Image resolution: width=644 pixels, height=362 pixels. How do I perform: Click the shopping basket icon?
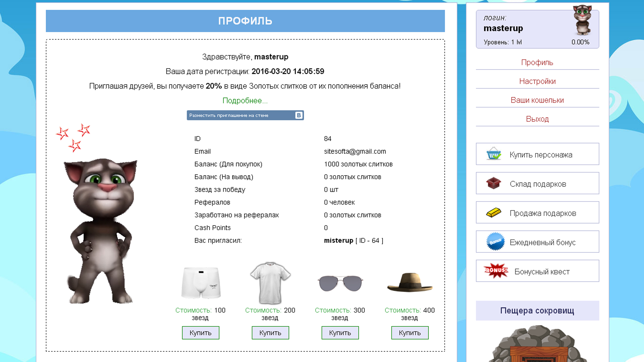(x=494, y=154)
